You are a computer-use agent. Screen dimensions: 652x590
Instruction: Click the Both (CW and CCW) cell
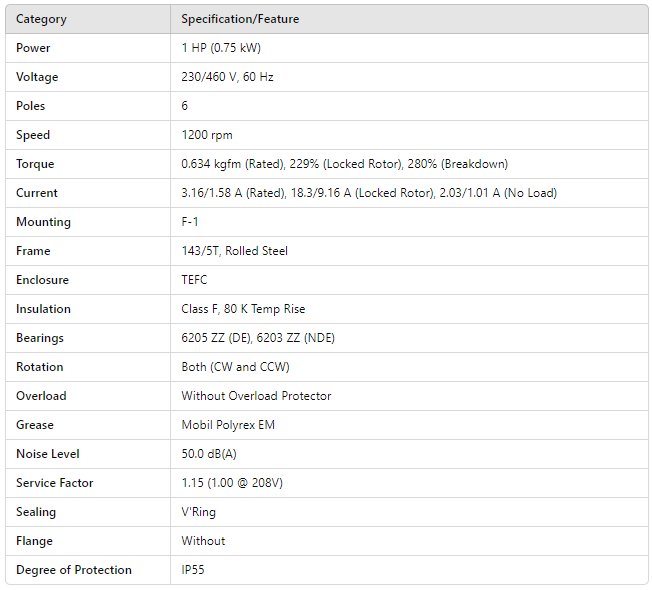click(x=234, y=367)
